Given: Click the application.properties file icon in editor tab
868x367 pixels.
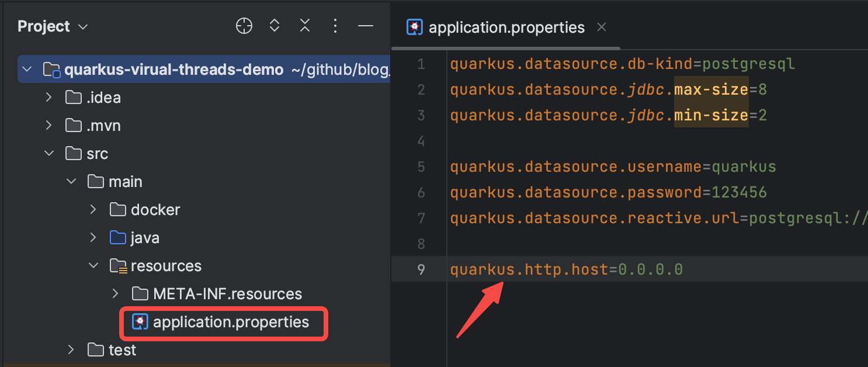Looking at the screenshot, I should pyautogui.click(x=415, y=27).
